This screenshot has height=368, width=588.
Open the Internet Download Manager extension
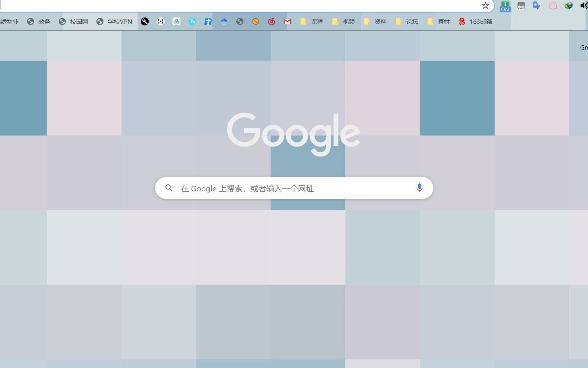pyautogui.click(x=569, y=6)
